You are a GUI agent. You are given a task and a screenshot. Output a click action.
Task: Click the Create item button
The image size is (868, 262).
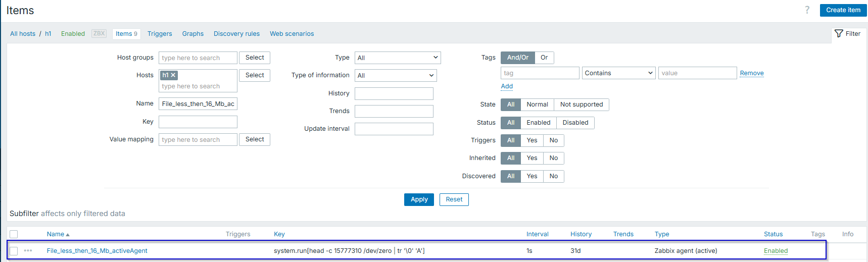pos(843,10)
